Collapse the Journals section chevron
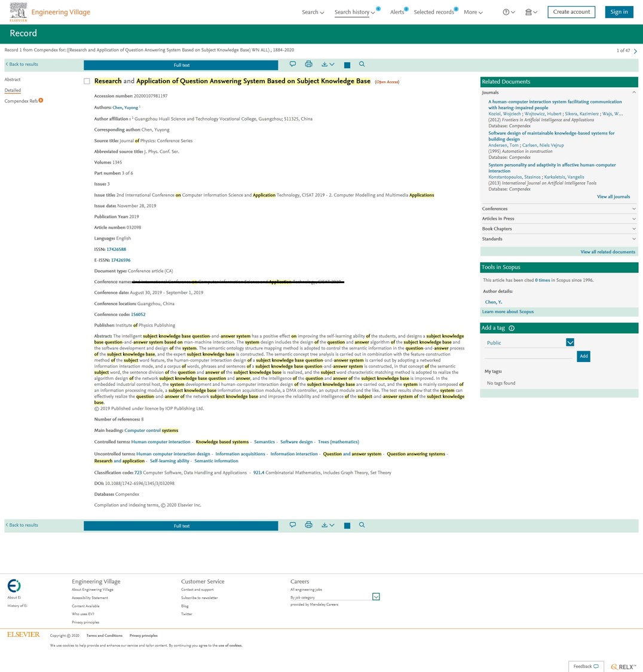The height and width of the screenshot is (672, 643). point(634,93)
